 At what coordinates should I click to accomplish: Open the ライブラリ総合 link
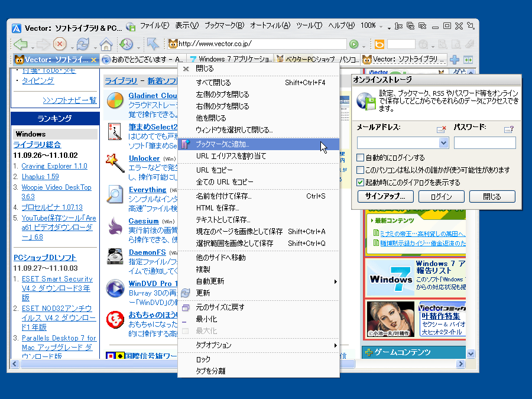point(37,145)
